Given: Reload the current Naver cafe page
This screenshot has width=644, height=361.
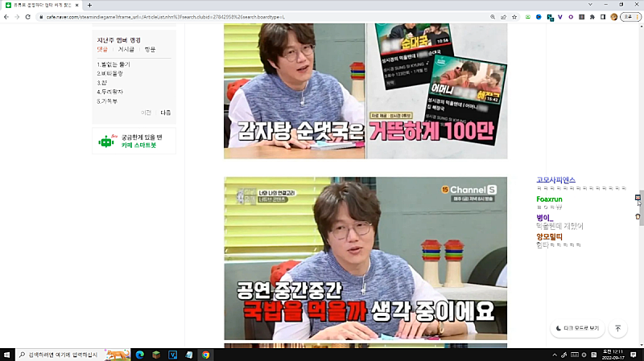Looking at the screenshot, I should click(28, 17).
